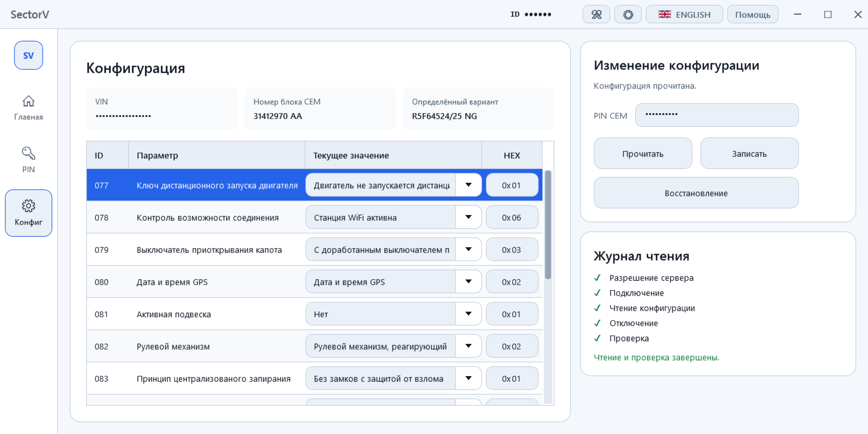The image size is (868, 434).
Task: Select the Конфиг sidebar tab
Action: tap(28, 213)
